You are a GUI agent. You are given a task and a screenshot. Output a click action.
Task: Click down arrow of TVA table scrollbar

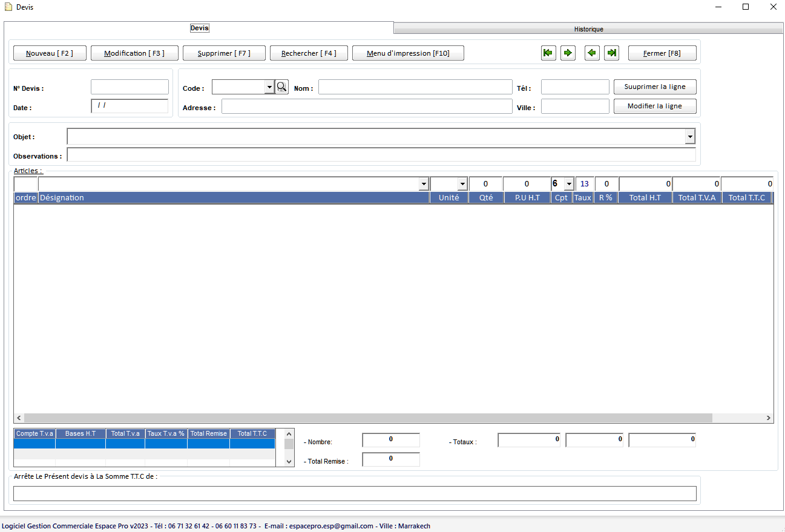[x=289, y=462]
